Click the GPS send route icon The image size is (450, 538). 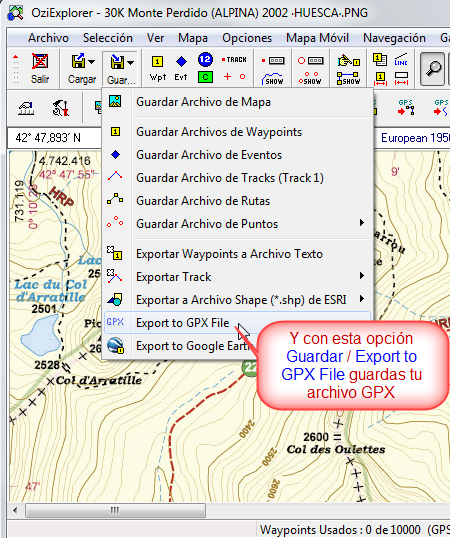[x=406, y=108]
